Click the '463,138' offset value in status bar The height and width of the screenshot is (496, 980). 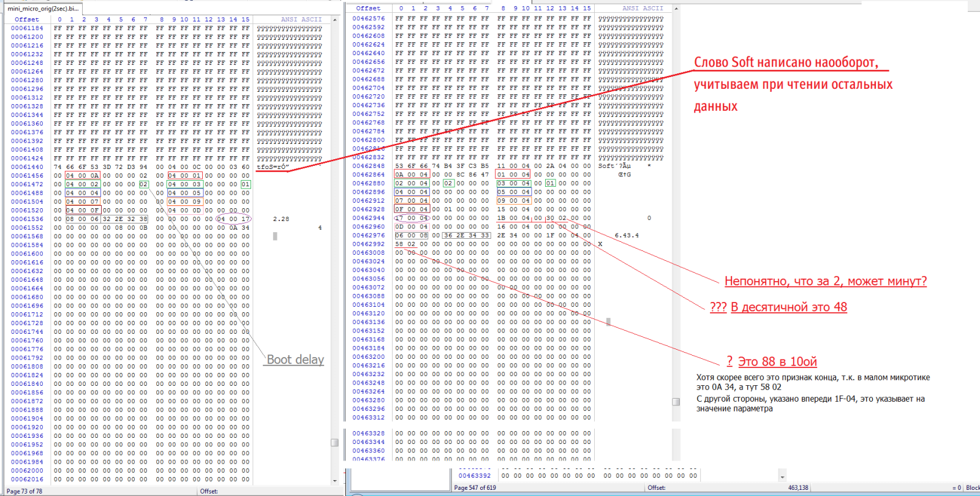(x=798, y=488)
